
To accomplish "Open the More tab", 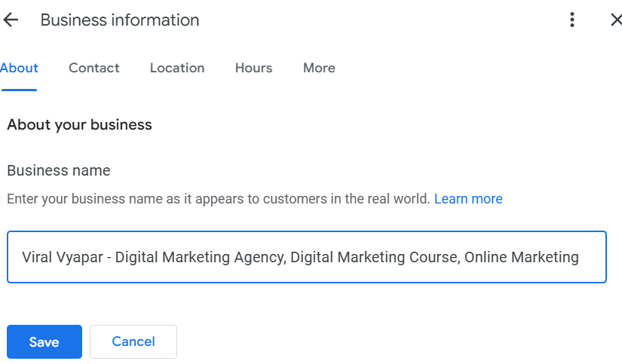I will [x=319, y=68].
